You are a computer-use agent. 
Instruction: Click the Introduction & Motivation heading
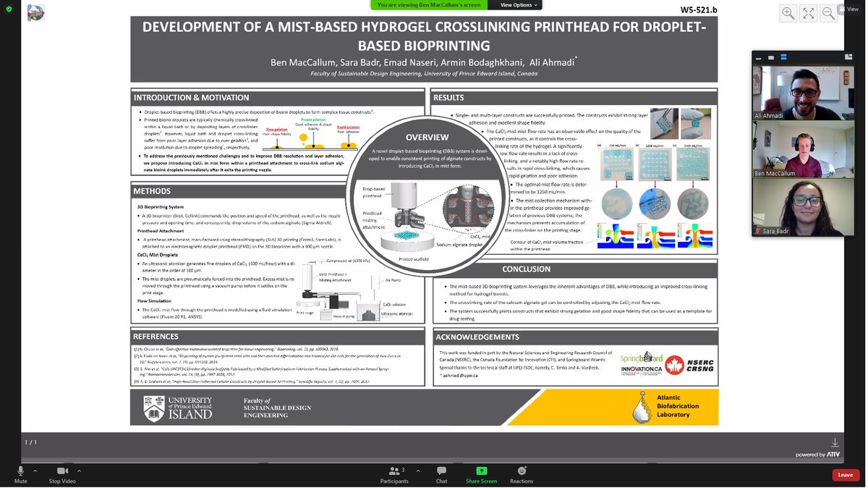[x=191, y=98]
